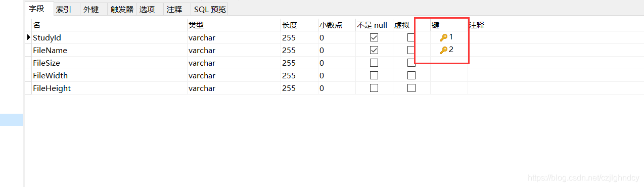Click the primary key icon for FileName
Image resolution: width=644 pixels, height=187 pixels.
(444, 50)
